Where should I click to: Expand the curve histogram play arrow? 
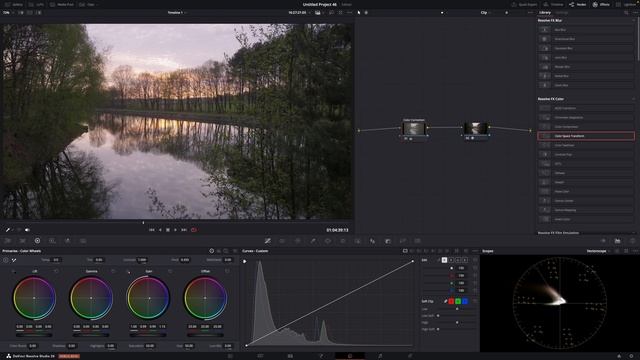point(244,261)
